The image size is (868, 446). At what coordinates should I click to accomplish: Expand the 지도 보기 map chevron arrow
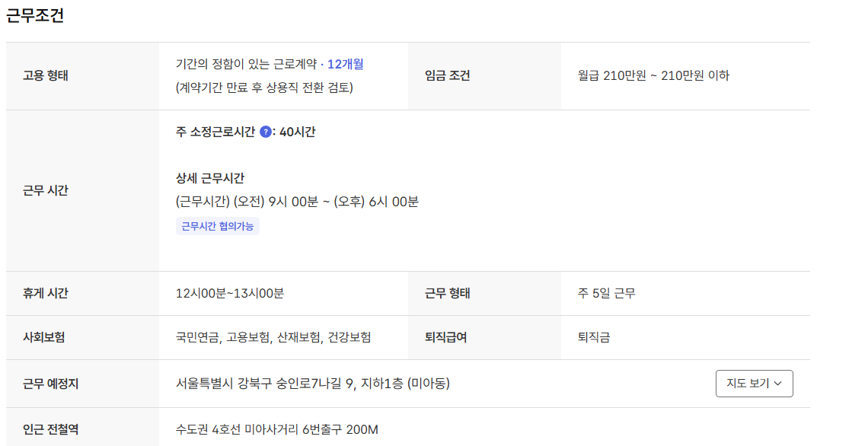(779, 384)
